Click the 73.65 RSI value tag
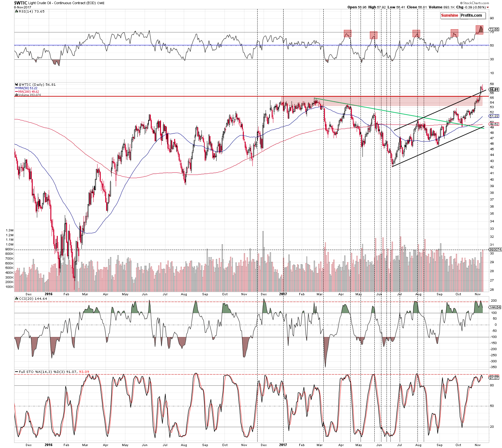Image resolution: width=502 pixels, height=448 pixels. click(x=494, y=29)
